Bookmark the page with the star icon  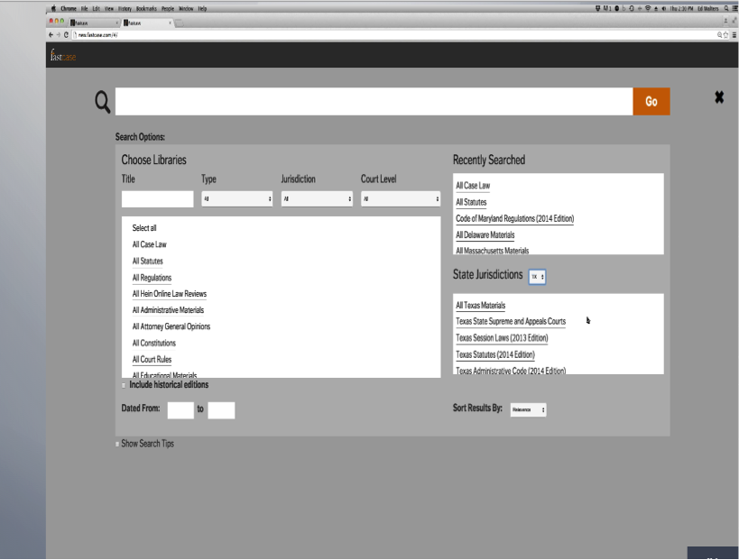click(x=725, y=35)
